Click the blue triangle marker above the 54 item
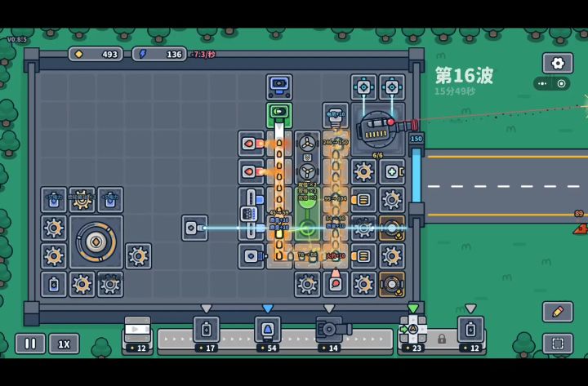The width and height of the screenshot is (588, 386). click(268, 308)
